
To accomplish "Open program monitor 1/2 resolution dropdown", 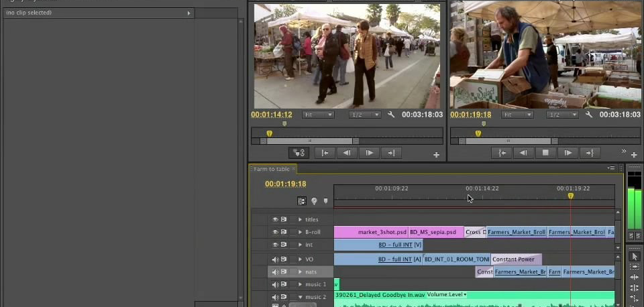I will (562, 115).
